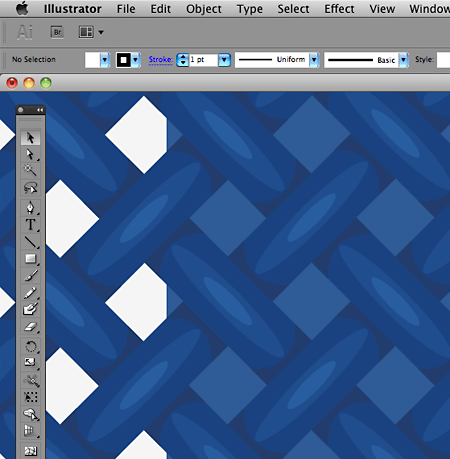The image size is (450, 459).
Task: Click the No Selection label
Action: tap(34, 59)
